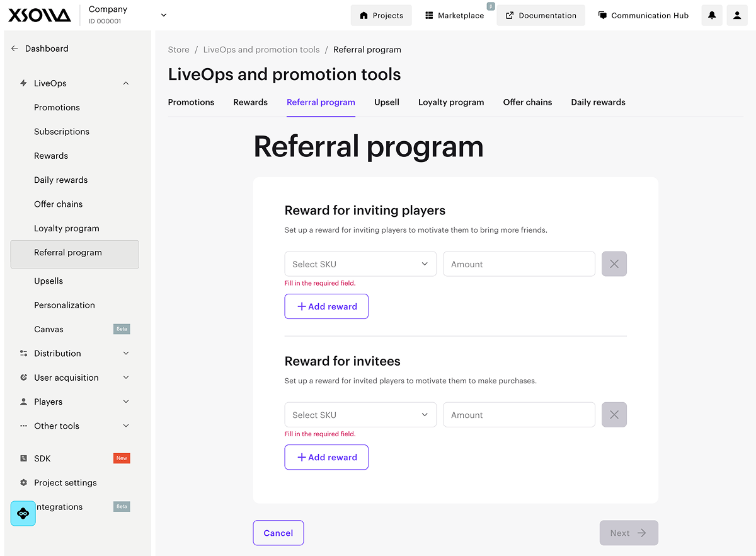The image size is (756, 556).
Task: Expand the company selector dropdown
Action: 164,15
